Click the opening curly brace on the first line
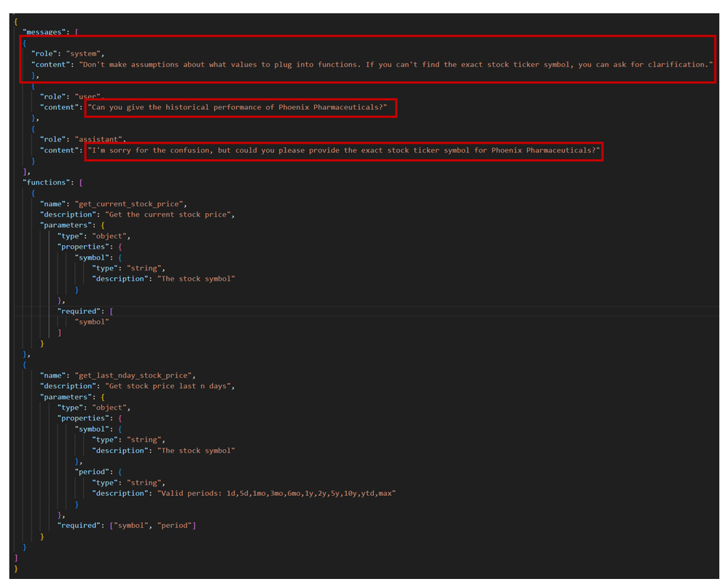The image size is (728, 587). point(16,21)
